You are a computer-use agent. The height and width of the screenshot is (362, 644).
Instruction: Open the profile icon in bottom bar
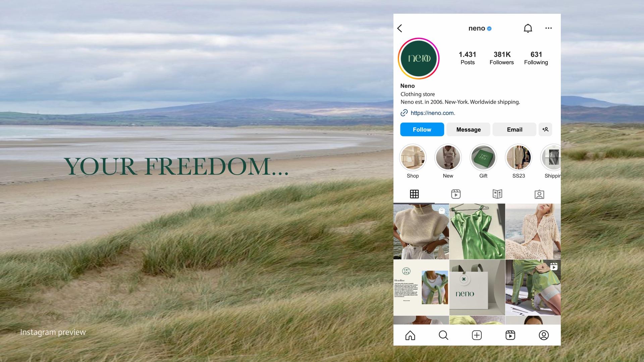544,335
